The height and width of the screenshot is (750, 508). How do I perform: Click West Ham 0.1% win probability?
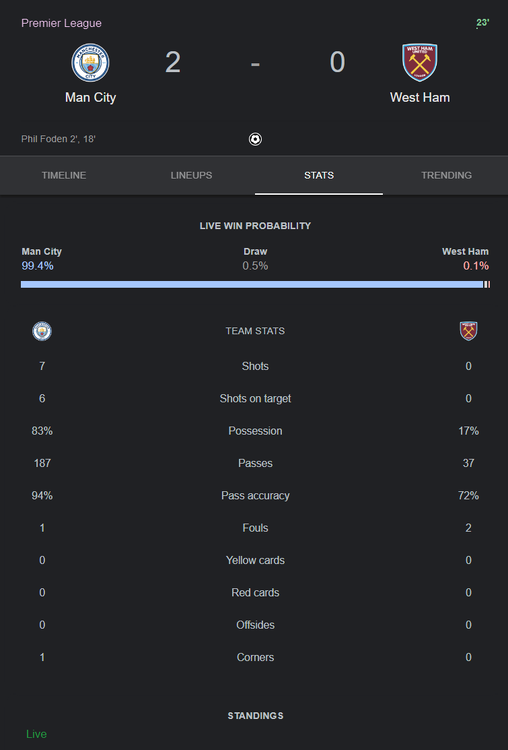(x=476, y=266)
